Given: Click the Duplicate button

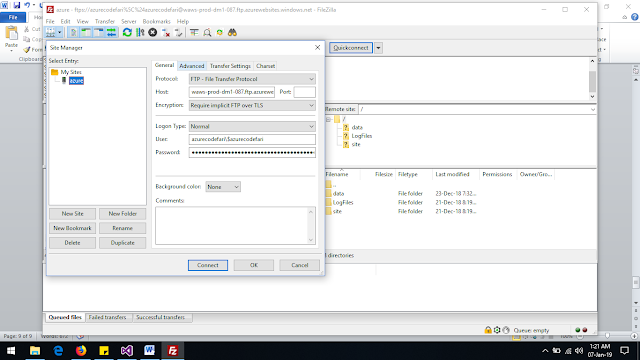Looking at the screenshot, I should 122,243.
